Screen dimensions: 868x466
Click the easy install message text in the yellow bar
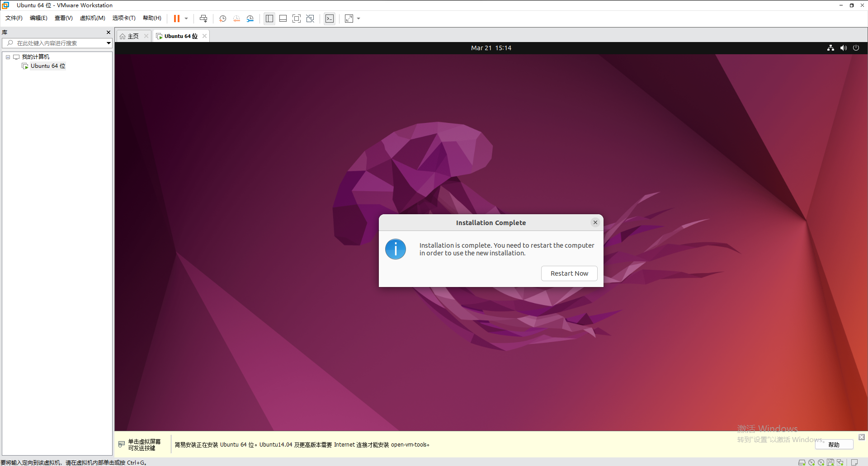(302, 445)
